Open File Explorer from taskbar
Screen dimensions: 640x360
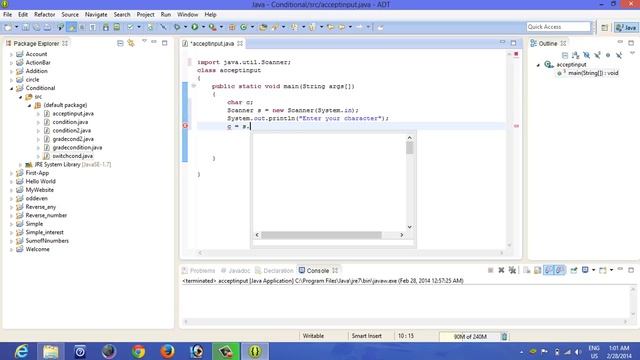click(x=51, y=351)
